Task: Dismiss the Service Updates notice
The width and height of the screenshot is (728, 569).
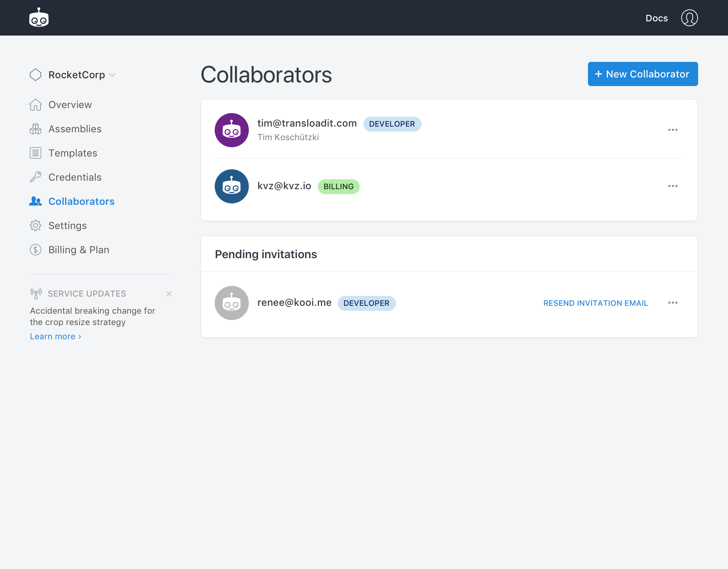Action: pos(169,294)
